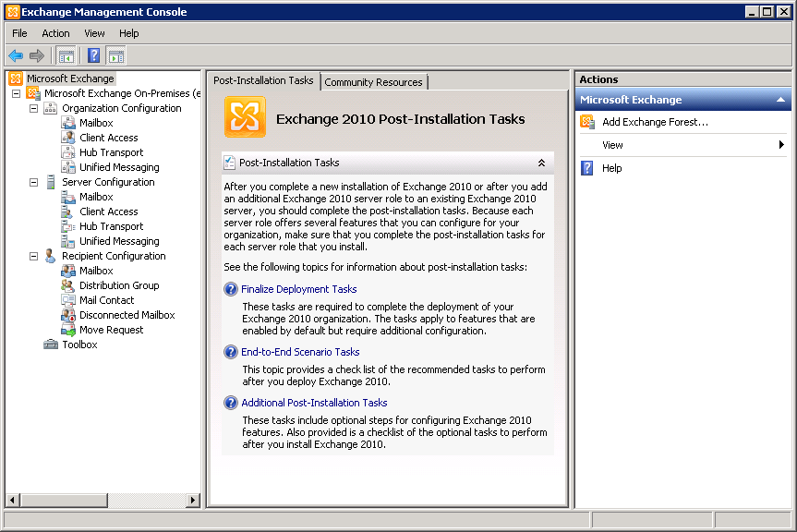Image resolution: width=797 pixels, height=532 pixels.
Task: Collapse the Microsoft Exchange On-Premises tree node
Action: [17, 93]
